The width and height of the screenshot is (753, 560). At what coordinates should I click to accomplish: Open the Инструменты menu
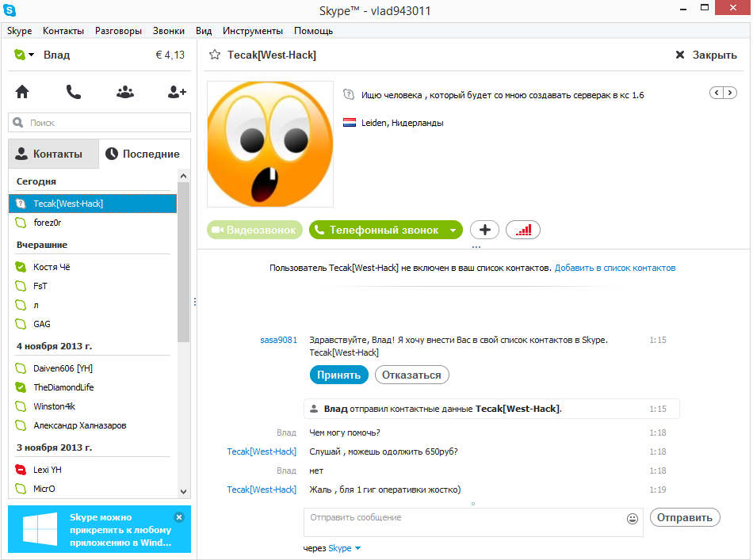(252, 31)
